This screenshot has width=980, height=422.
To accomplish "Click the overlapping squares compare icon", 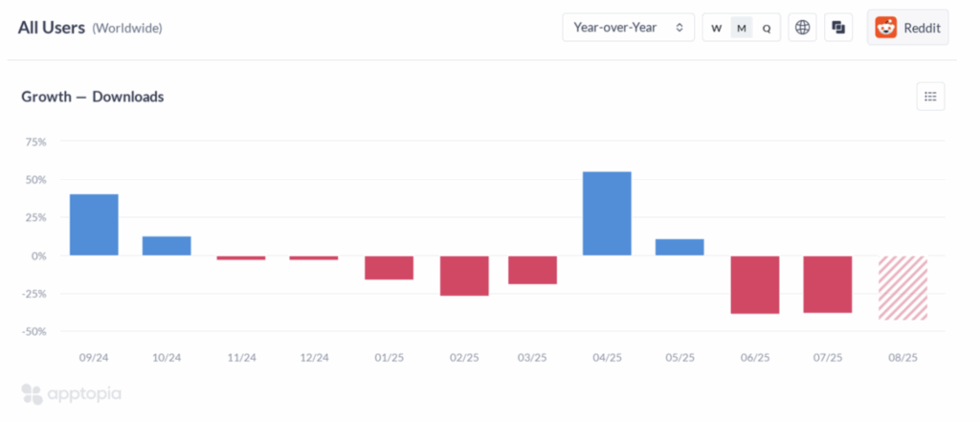I will [x=838, y=28].
